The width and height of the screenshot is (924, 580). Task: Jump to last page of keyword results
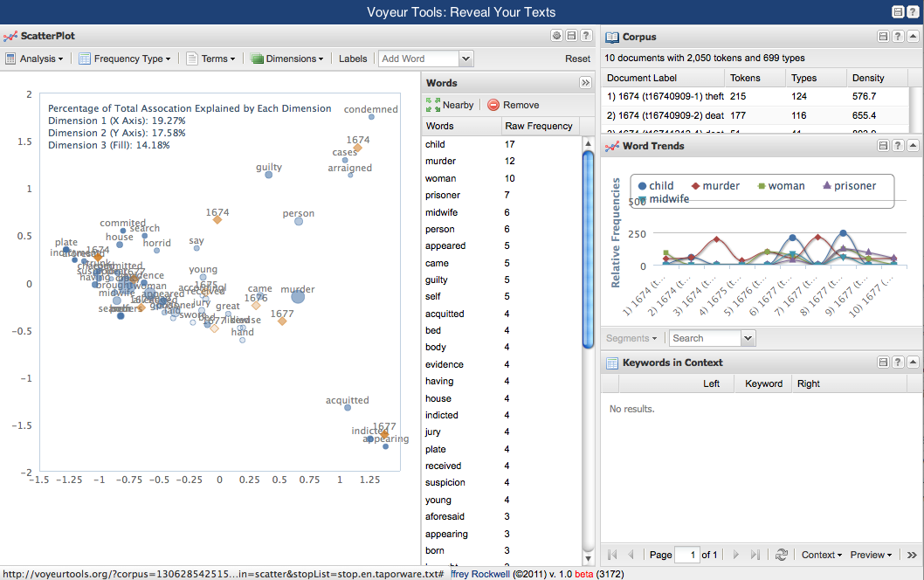755,555
